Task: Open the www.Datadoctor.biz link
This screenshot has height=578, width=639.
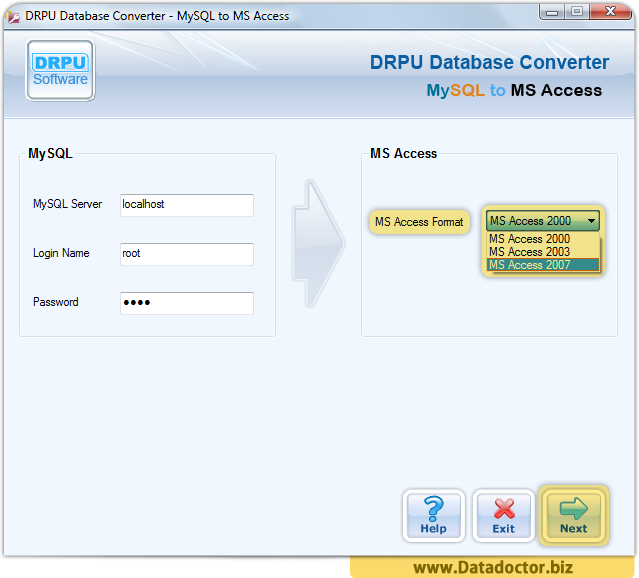Action: pyautogui.click(x=493, y=567)
